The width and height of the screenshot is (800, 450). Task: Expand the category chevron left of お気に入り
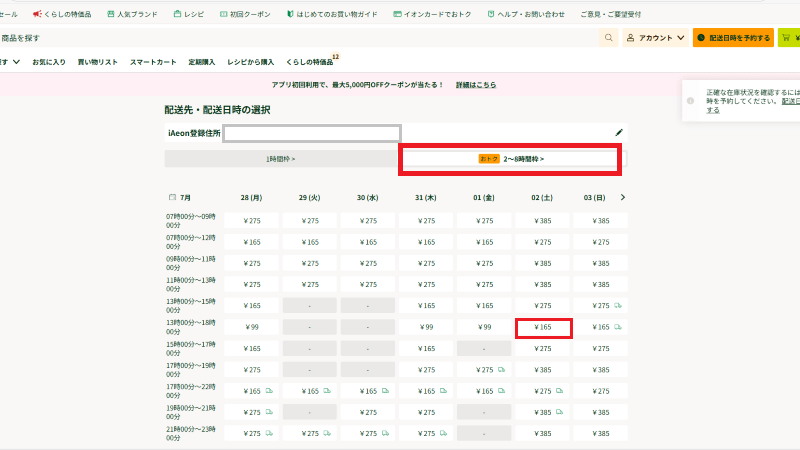[x=16, y=62]
